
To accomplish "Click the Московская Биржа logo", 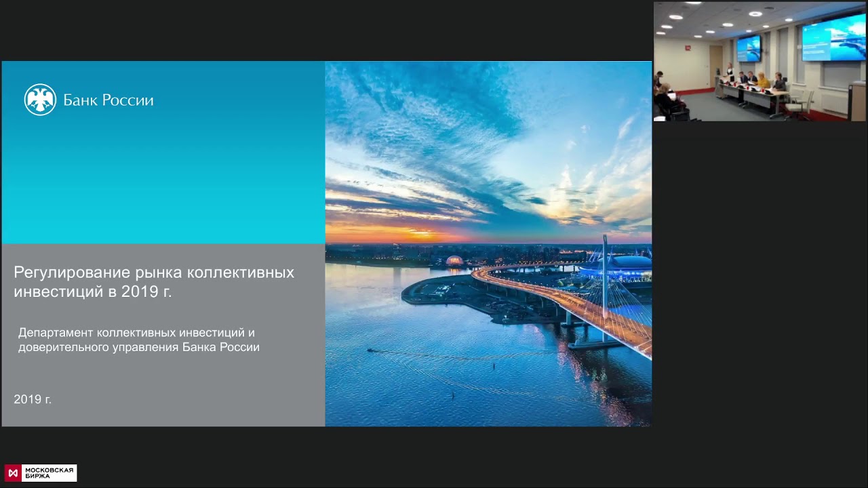I will [x=41, y=473].
